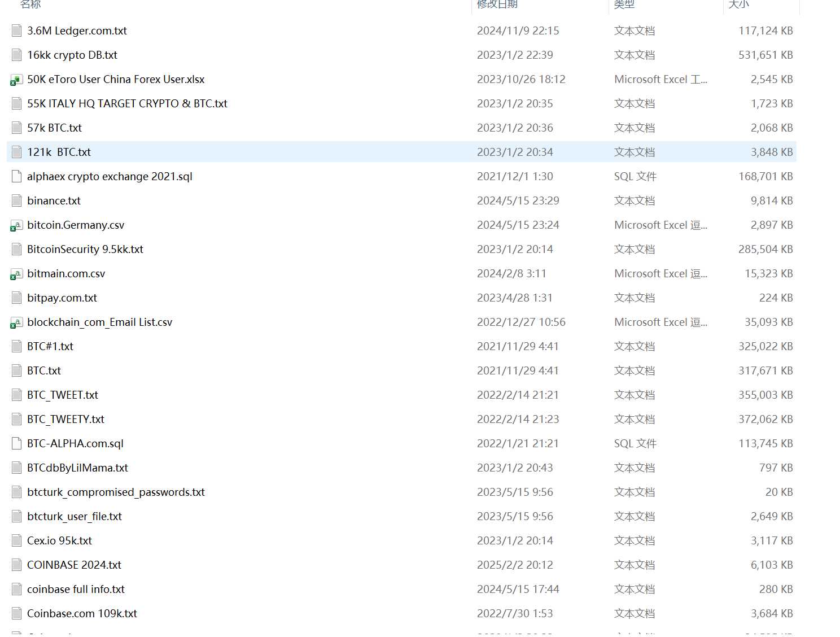Select the icon of btcturk_user_file.txt
This screenshot has height=637, width=840.
(x=16, y=516)
